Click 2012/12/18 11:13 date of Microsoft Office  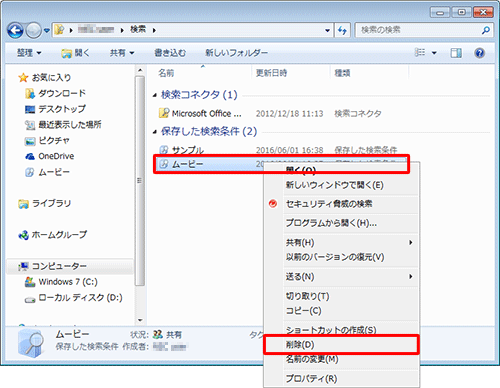click(x=289, y=114)
